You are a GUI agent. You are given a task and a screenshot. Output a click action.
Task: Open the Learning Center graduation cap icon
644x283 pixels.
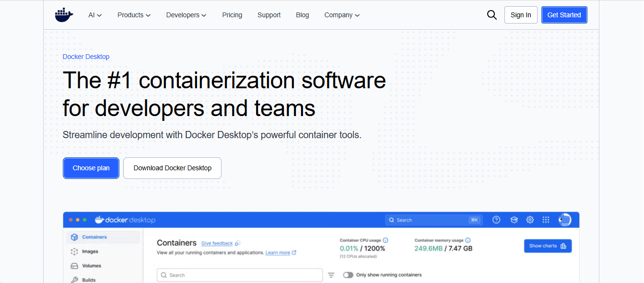pyautogui.click(x=514, y=219)
